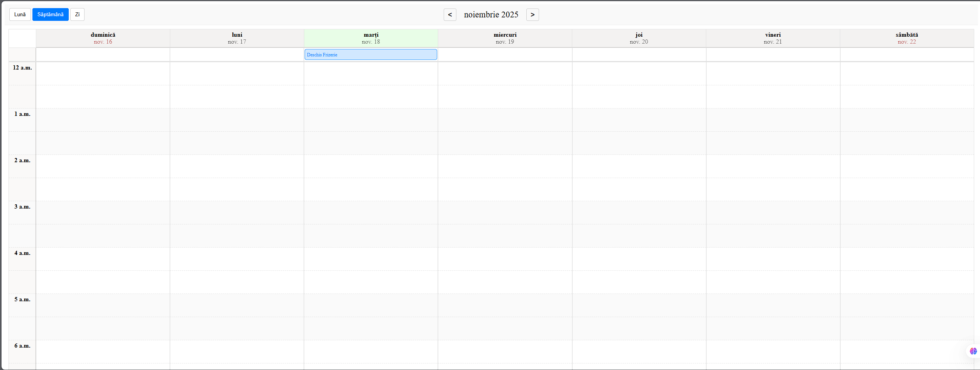Select the miercuri nov. 19 column header
This screenshot has width=980, height=370.
505,38
